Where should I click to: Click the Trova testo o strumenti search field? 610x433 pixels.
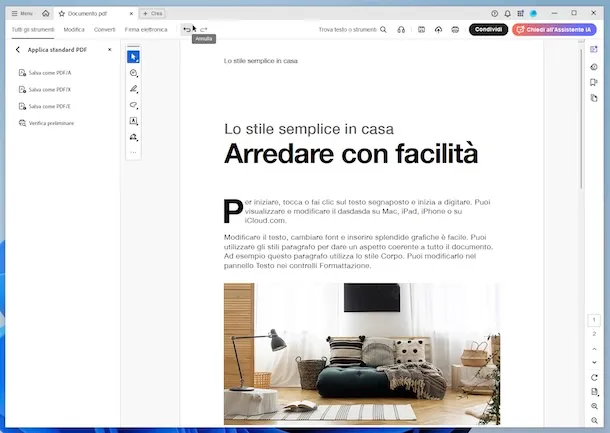tap(347, 30)
